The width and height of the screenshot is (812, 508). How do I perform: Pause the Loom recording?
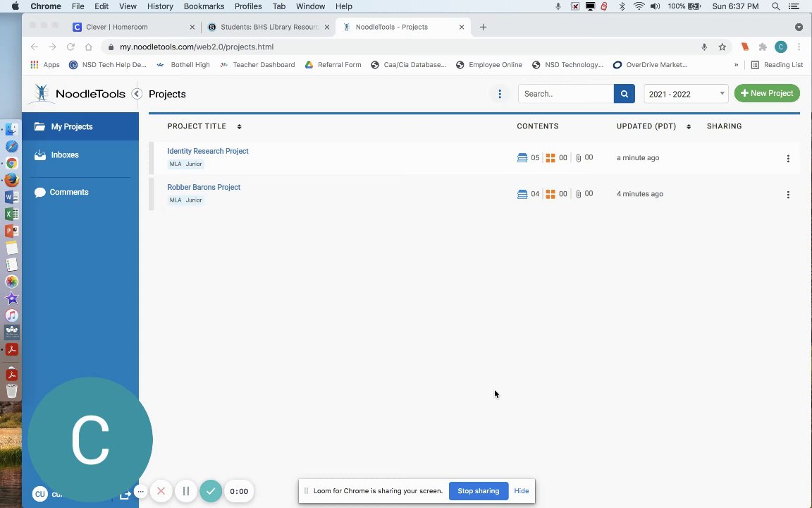point(186,491)
